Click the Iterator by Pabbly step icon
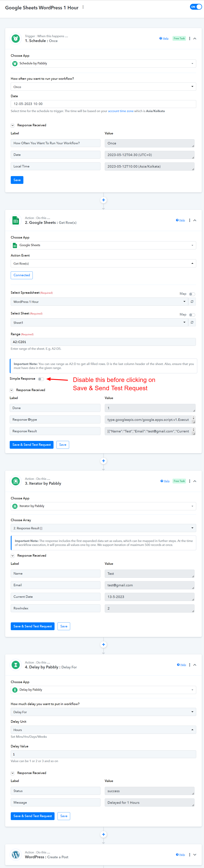This screenshot has width=204, height=868. [16, 481]
